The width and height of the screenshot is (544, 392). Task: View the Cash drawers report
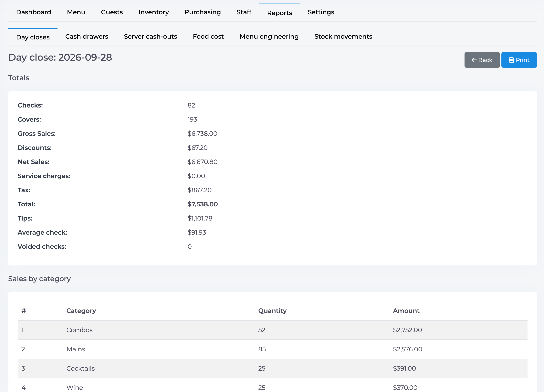[87, 36]
